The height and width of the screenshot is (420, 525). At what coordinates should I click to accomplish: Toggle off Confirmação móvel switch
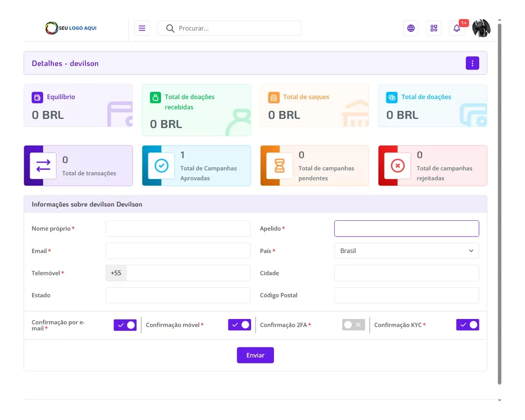239,325
